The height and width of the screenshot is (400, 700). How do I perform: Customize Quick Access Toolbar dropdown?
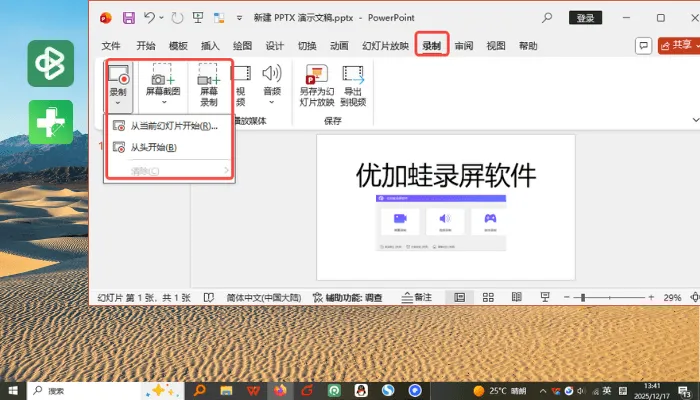pyautogui.click(x=239, y=18)
